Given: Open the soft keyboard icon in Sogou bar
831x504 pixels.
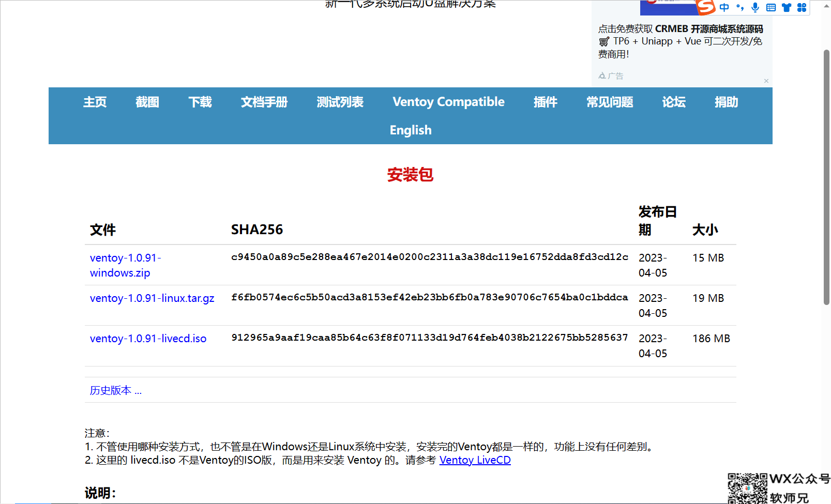Looking at the screenshot, I should (x=771, y=7).
